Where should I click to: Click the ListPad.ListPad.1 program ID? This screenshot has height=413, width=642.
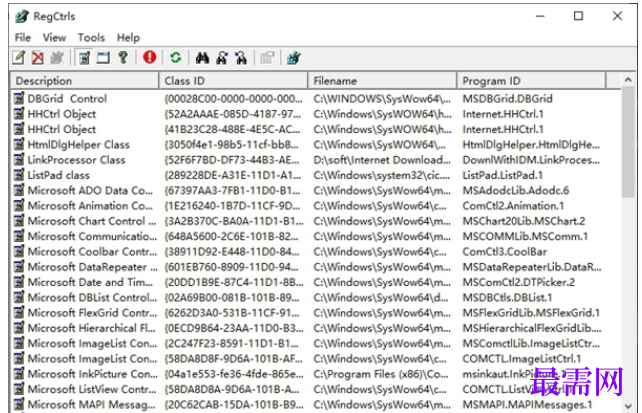(x=502, y=175)
